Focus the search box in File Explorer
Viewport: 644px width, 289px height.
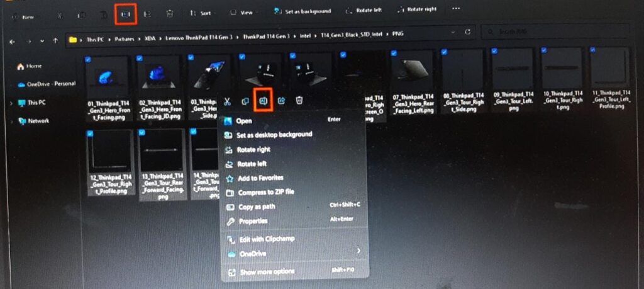[555, 31]
